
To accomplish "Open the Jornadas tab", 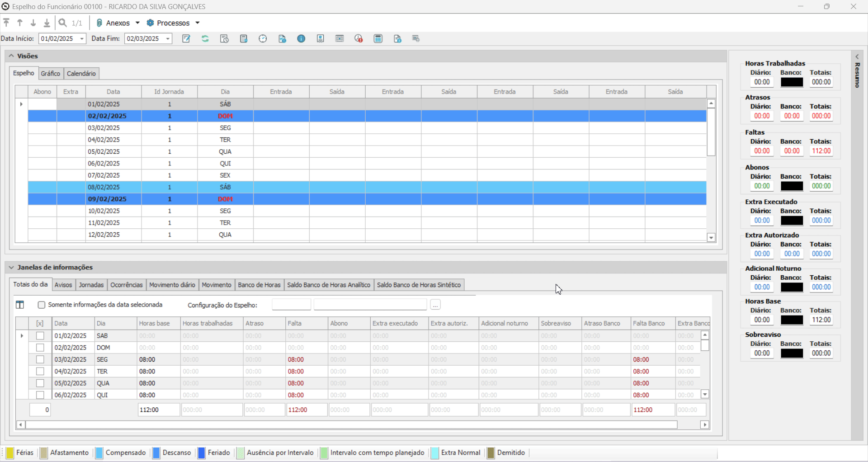I will coord(91,285).
